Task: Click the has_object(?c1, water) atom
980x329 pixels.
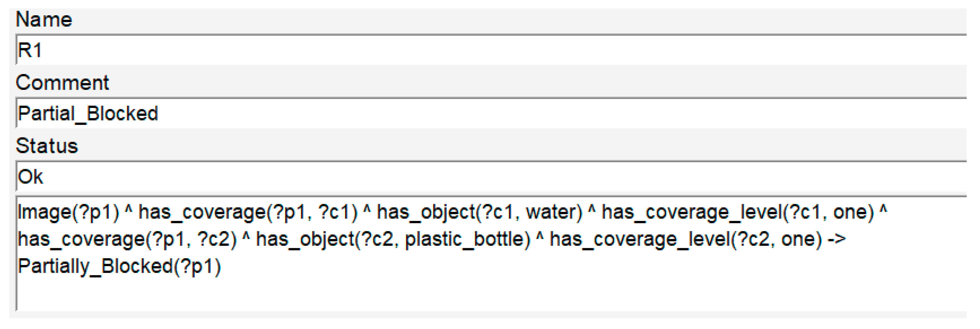Action: (479, 212)
